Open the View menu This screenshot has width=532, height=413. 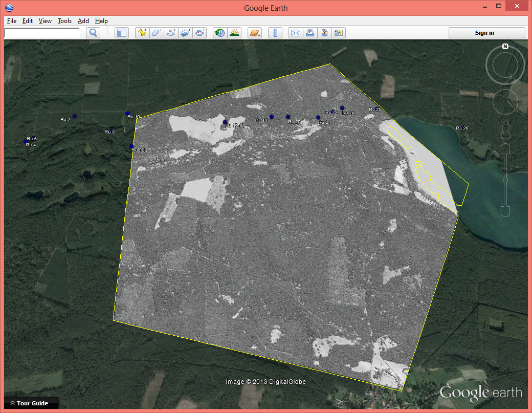[x=45, y=21]
